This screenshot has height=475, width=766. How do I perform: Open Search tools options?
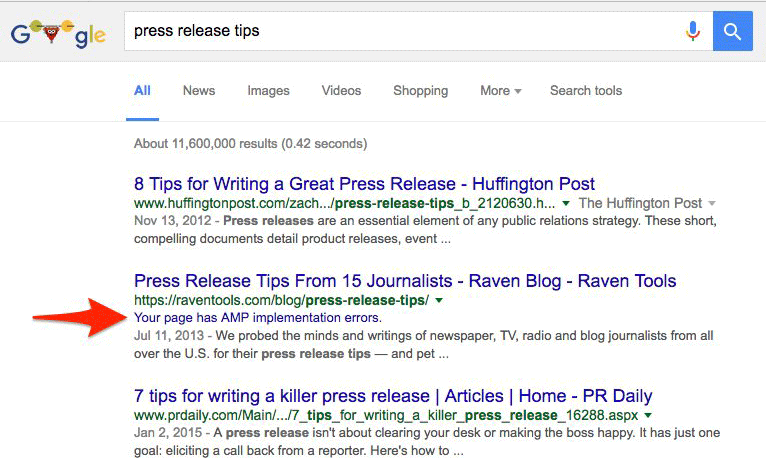586,91
